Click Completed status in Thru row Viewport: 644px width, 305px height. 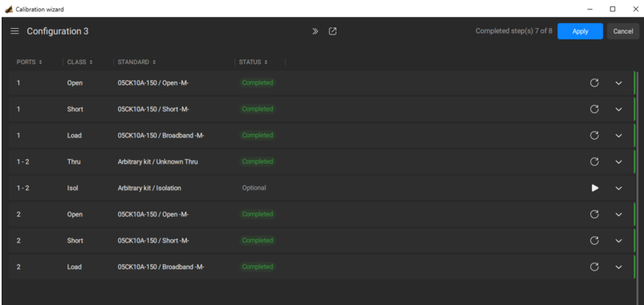(x=258, y=161)
